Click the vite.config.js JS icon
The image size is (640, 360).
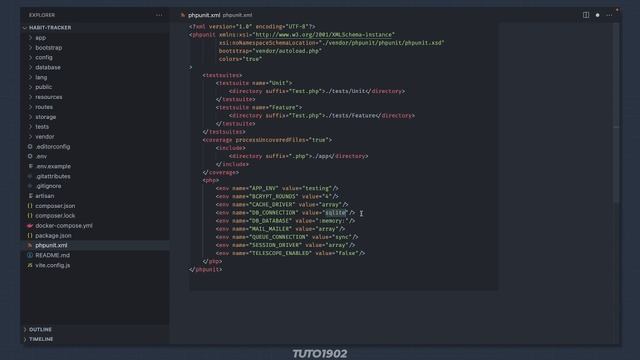30,265
